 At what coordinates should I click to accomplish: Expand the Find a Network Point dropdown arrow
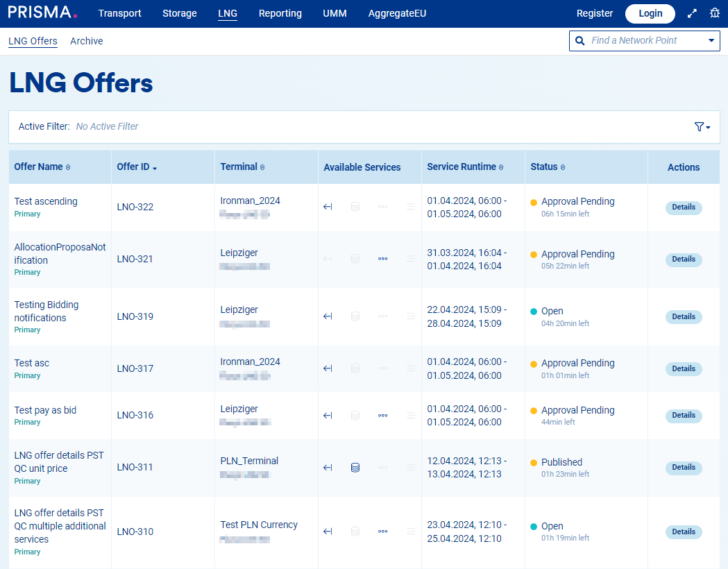point(711,41)
